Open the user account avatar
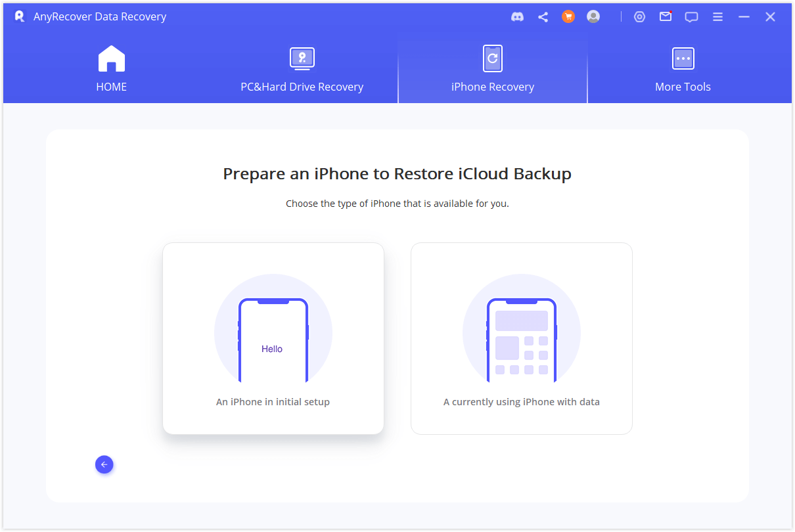This screenshot has width=795, height=532. click(593, 17)
